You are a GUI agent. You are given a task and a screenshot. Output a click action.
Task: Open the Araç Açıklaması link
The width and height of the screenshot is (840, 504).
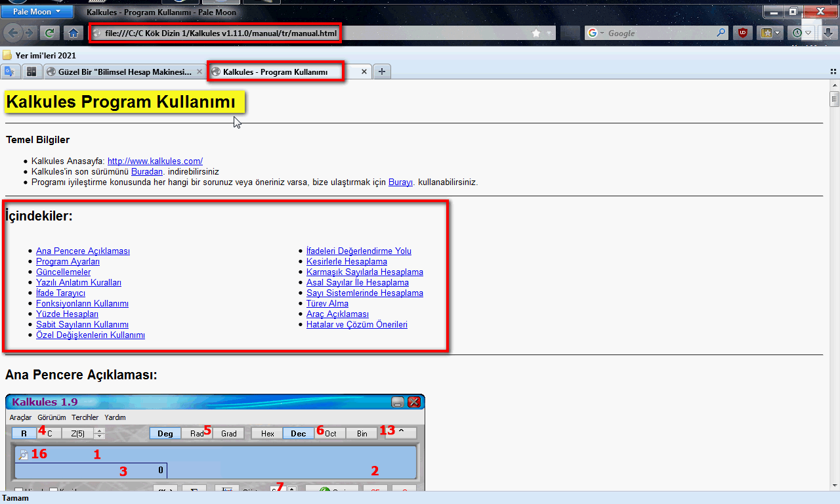coord(337,314)
